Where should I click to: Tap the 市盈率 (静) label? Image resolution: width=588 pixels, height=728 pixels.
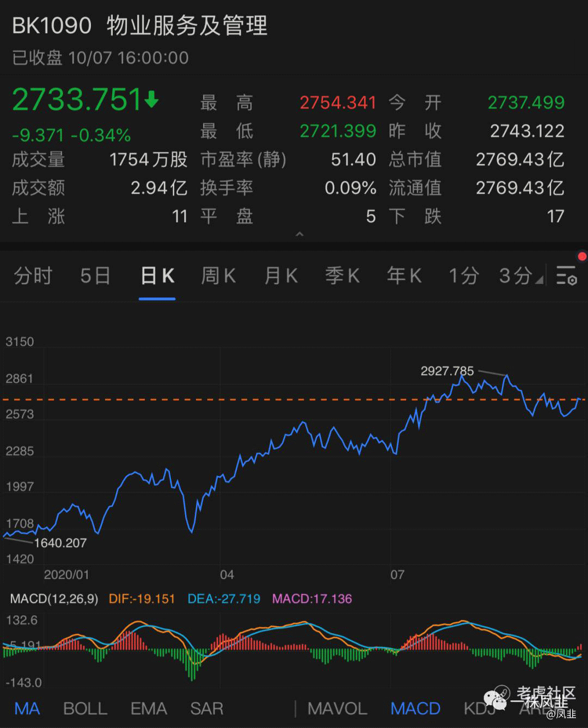click(243, 160)
